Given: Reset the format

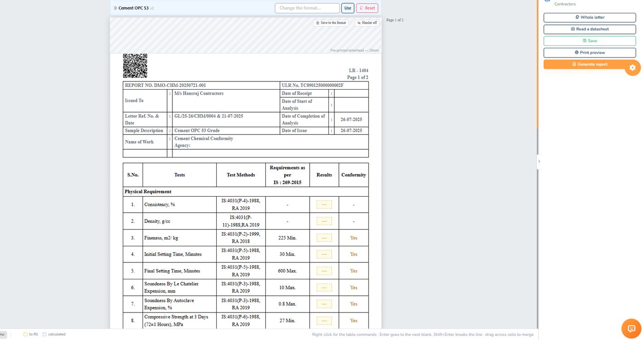Looking at the screenshot, I should (x=367, y=8).
